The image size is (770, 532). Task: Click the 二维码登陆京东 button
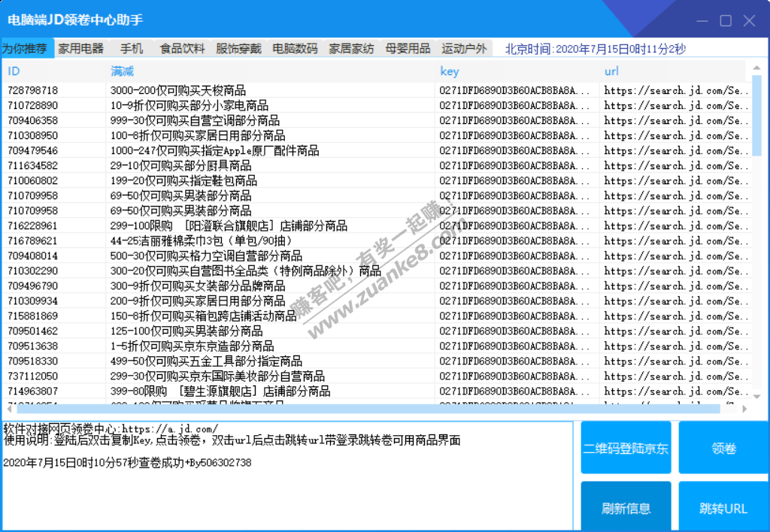pos(626,448)
